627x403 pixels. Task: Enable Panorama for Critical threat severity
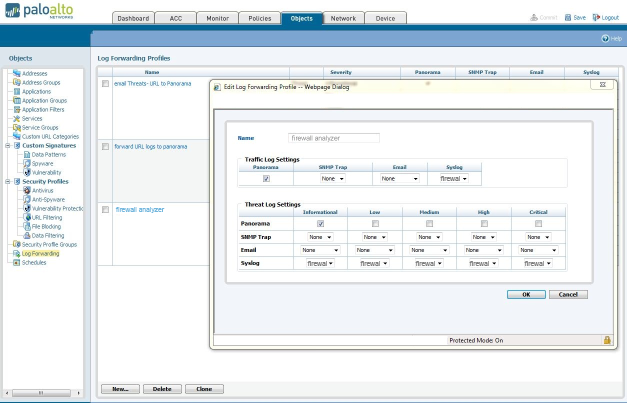(x=540, y=223)
